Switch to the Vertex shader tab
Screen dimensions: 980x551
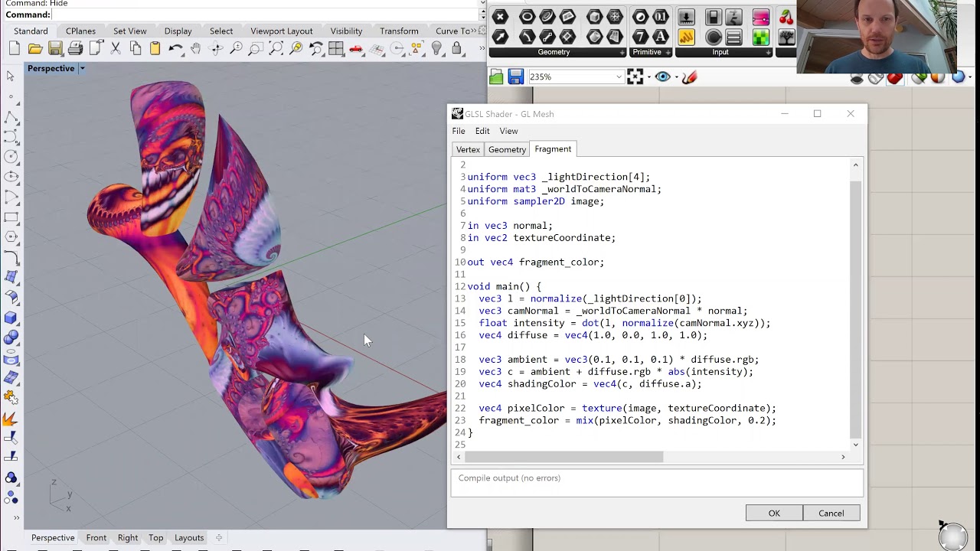click(x=468, y=149)
